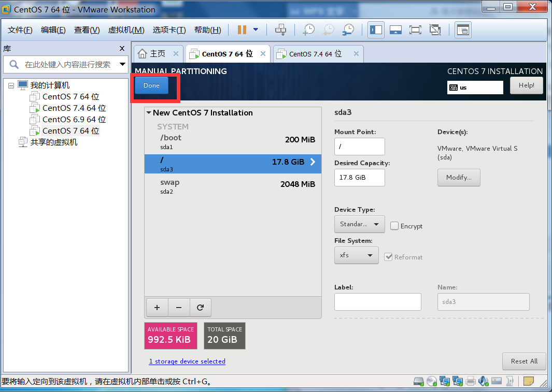552x392 pixels.
Task: Click the search magnifier icon in the library
Action: 13,64
